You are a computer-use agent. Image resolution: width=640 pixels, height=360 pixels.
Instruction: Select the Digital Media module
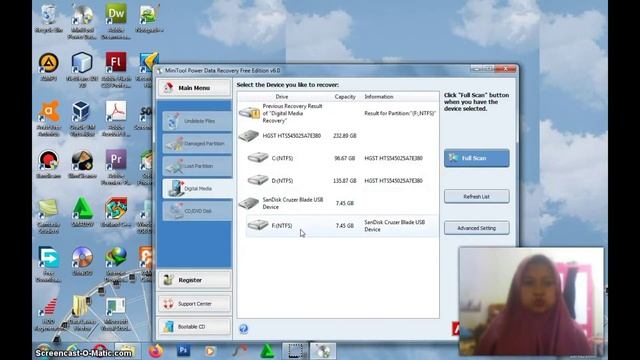coord(197,188)
